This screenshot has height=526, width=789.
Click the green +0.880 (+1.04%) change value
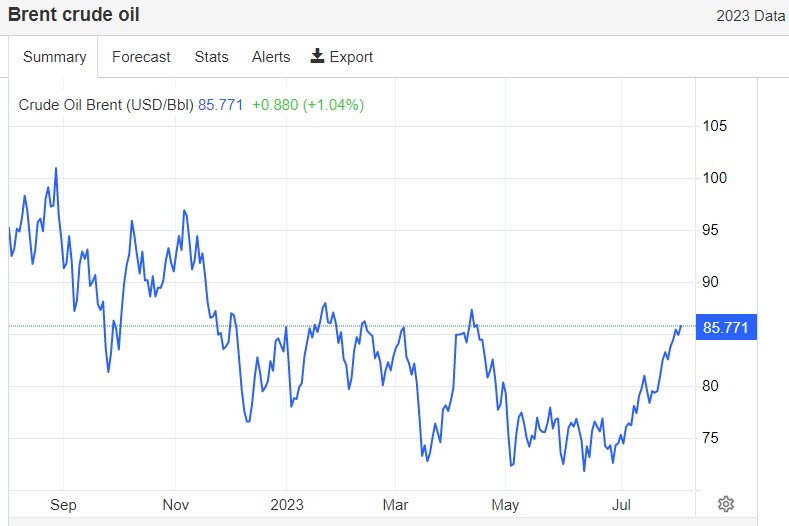click(308, 104)
